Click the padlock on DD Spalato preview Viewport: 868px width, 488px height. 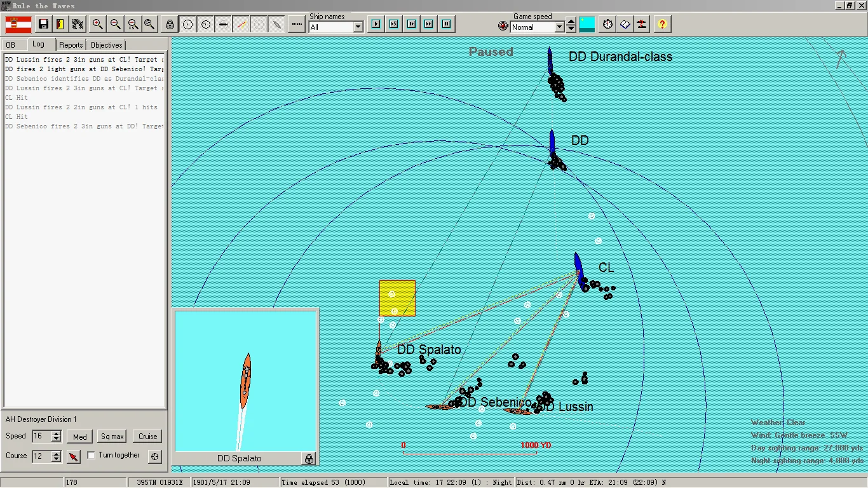(x=309, y=458)
